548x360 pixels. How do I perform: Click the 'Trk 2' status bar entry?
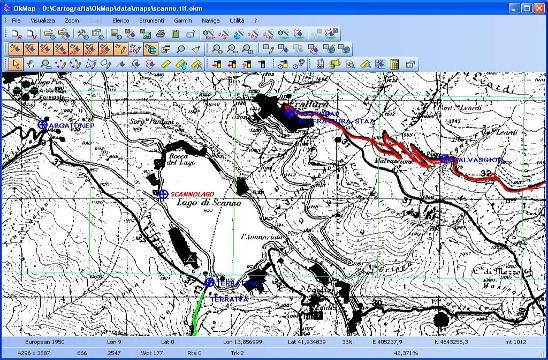tap(237, 353)
